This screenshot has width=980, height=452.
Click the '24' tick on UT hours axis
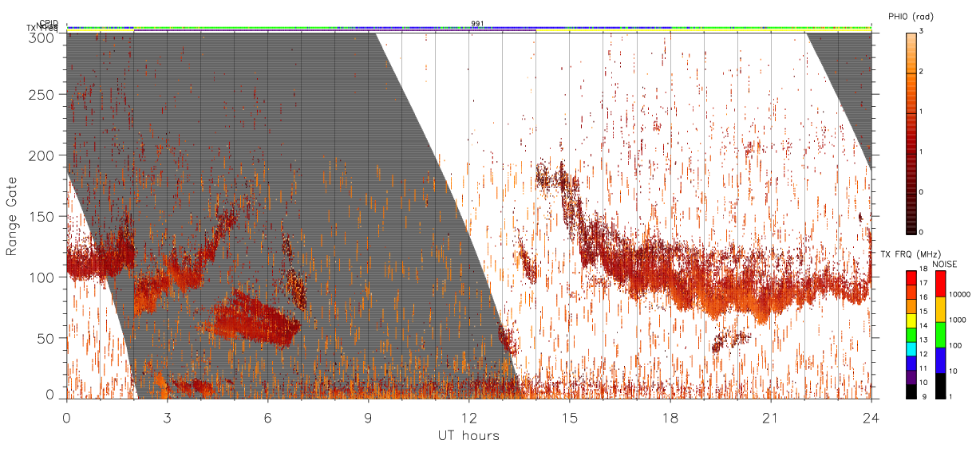click(871, 417)
